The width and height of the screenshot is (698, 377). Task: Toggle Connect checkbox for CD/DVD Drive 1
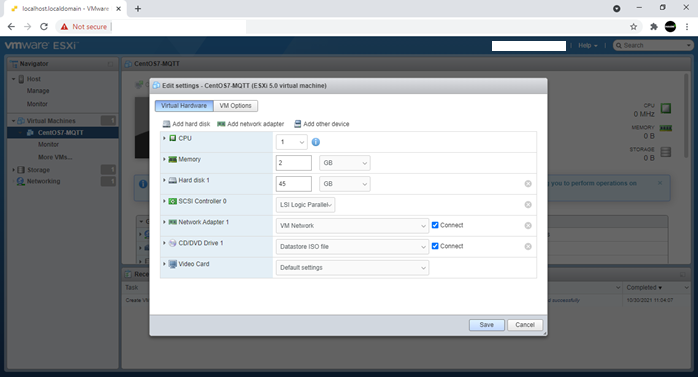(x=435, y=246)
